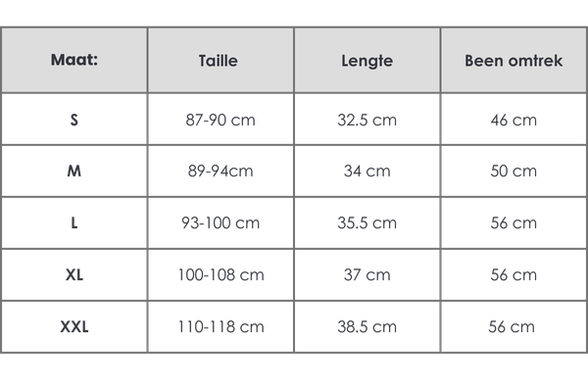Click the 35.5 cm length cell
588x392 pixels.
pyautogui.click(x=367, y=223)
